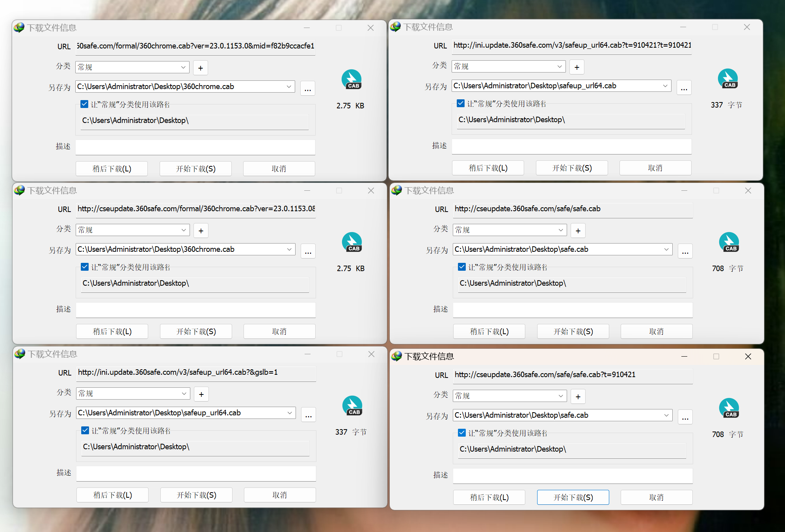Click the '...' browse button in the gslb=1 dialog
The image size is (785, 532).
point(308,415)
